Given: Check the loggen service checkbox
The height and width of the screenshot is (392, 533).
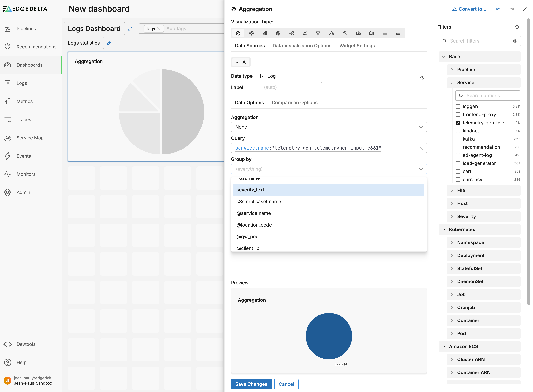Looking at the screenshot, I should [x=458, y=107].
